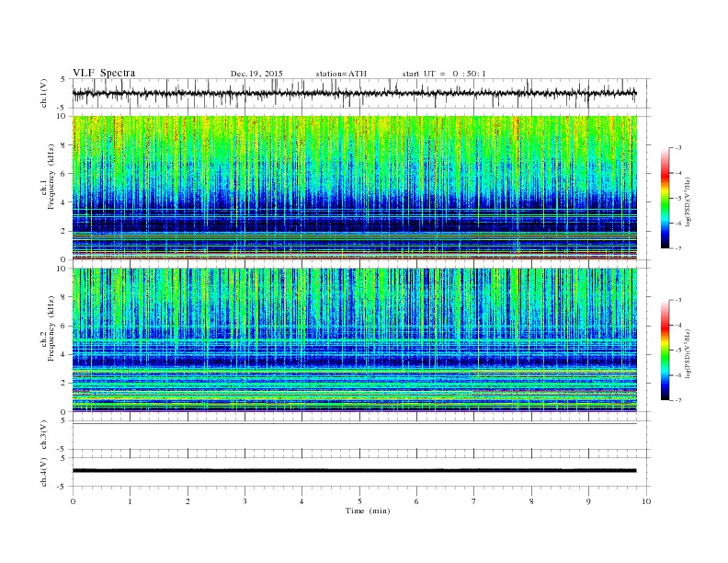Click the ch.3 flat voltage line
The image size is (728, 563).
click(x=354, y=424)
